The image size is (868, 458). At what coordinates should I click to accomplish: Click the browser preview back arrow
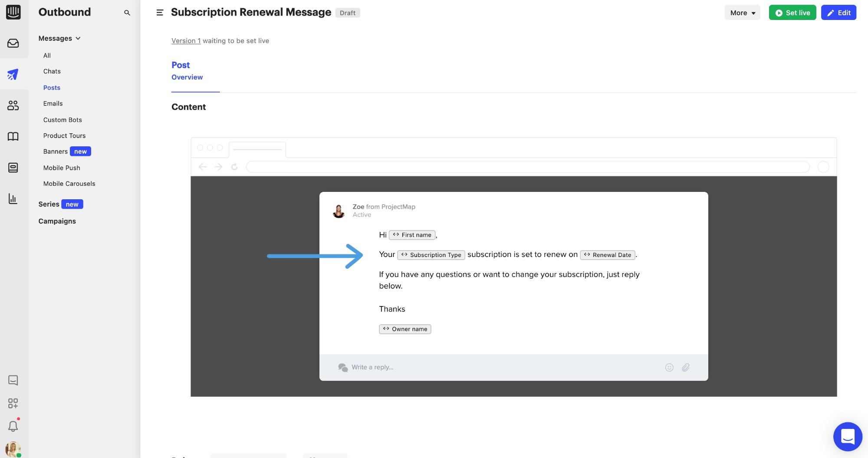coord(203,167)
